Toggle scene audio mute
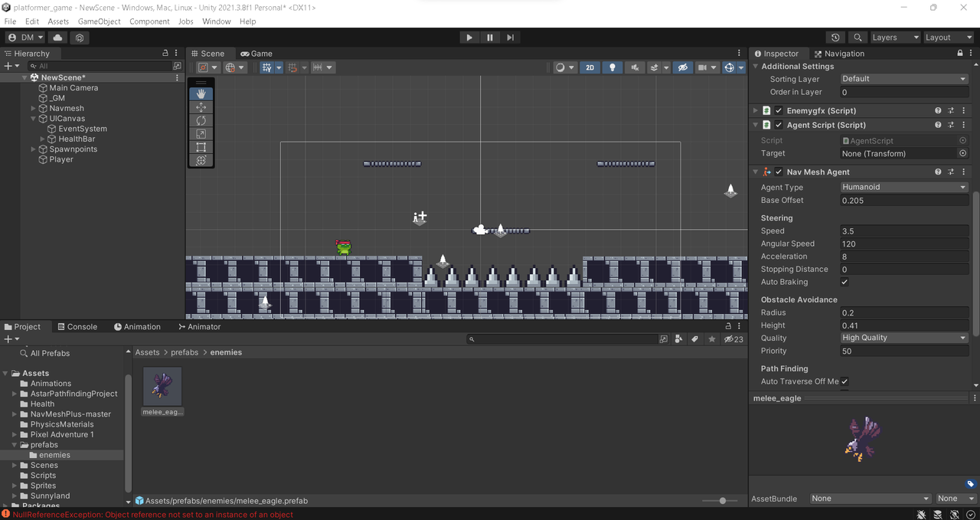 coord(634,67)
